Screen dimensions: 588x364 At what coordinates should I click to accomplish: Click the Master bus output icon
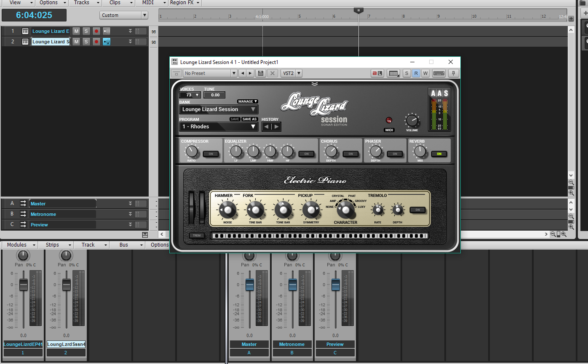(23, 204)
